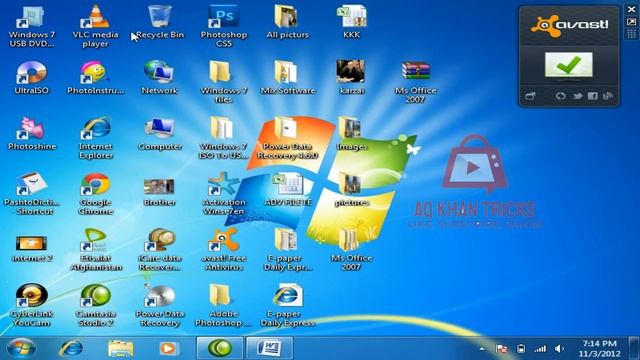Screen dimensions: 640x360
Task: Select the Windows 7 ISO To US... folder
Action: tap(224, 138)
